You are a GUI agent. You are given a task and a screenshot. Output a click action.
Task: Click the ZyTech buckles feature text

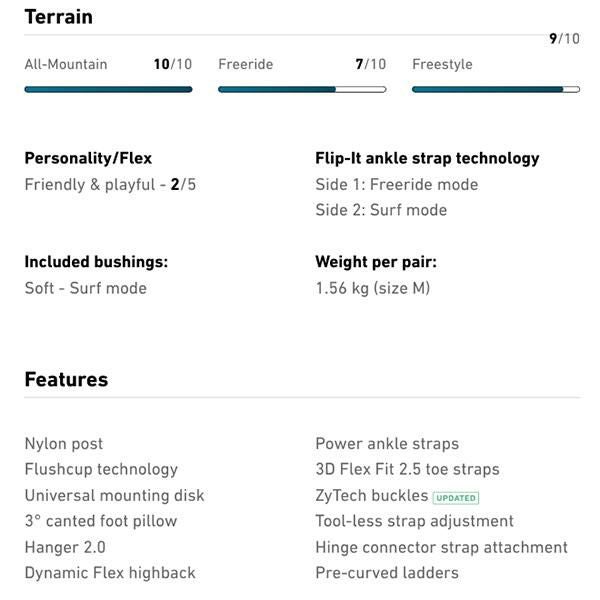[371, 496]
